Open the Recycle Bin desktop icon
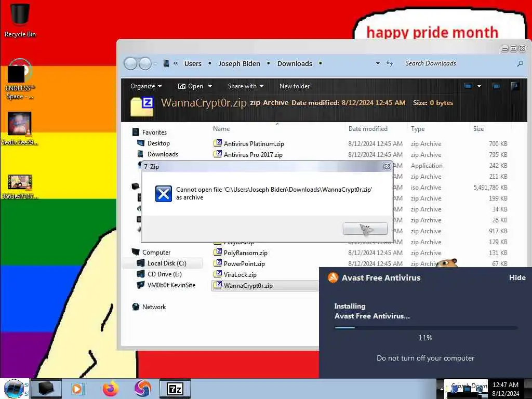532x399 pixels. [x=20, y=20]
